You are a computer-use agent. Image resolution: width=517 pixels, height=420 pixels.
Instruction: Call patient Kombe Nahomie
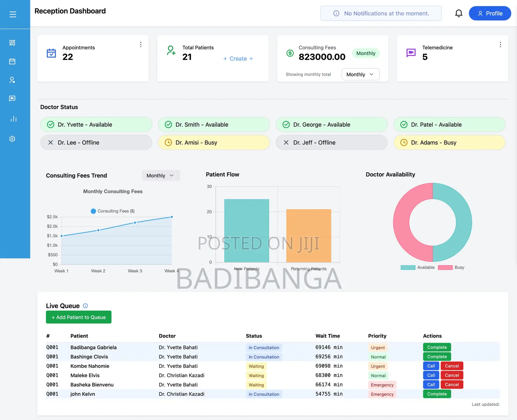click(431, 366)
